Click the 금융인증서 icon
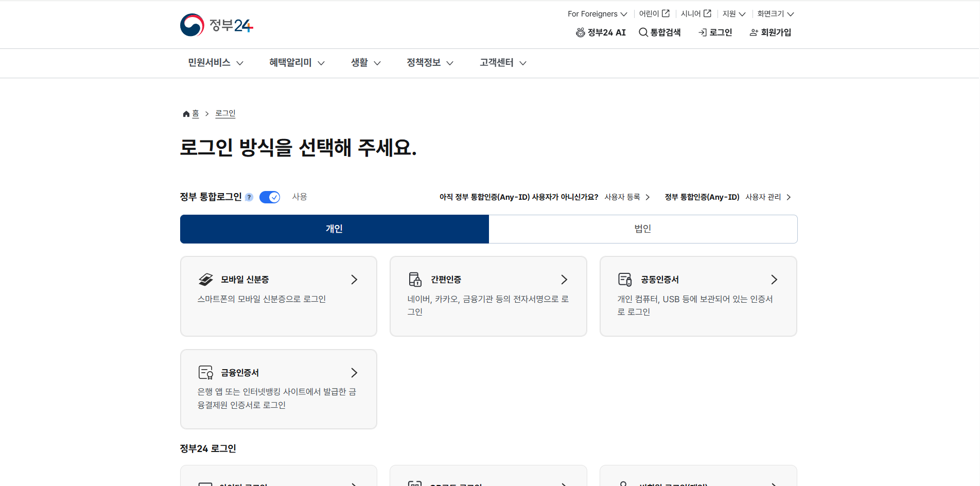The width and height of the screenshot is (980, 486). [x=206, y=373]
